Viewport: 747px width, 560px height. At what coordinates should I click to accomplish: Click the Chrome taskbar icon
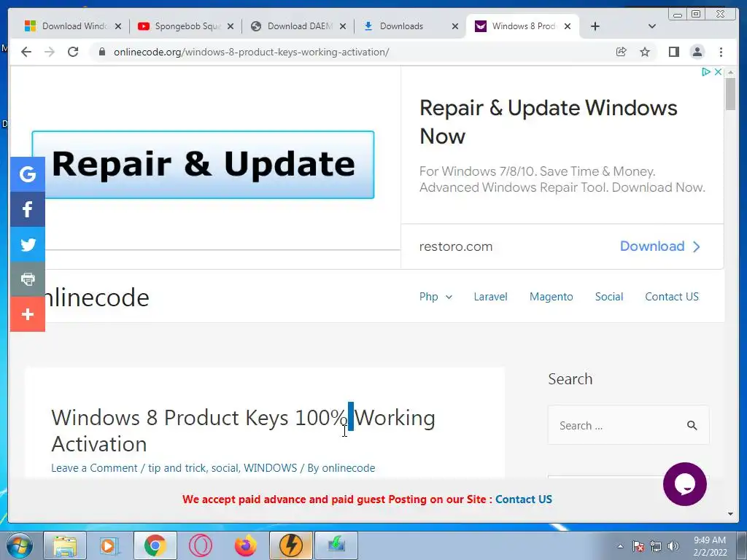(155, 545)
